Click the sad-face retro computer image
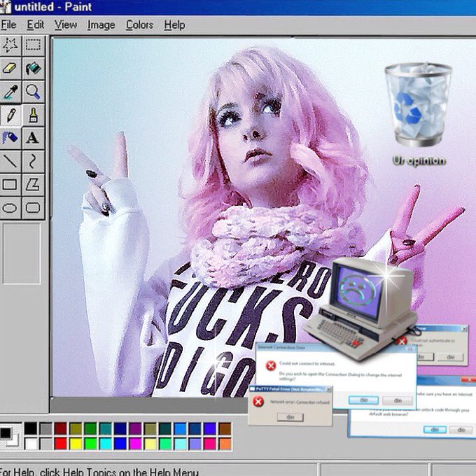The image size is (476, 476). (361, 308)
